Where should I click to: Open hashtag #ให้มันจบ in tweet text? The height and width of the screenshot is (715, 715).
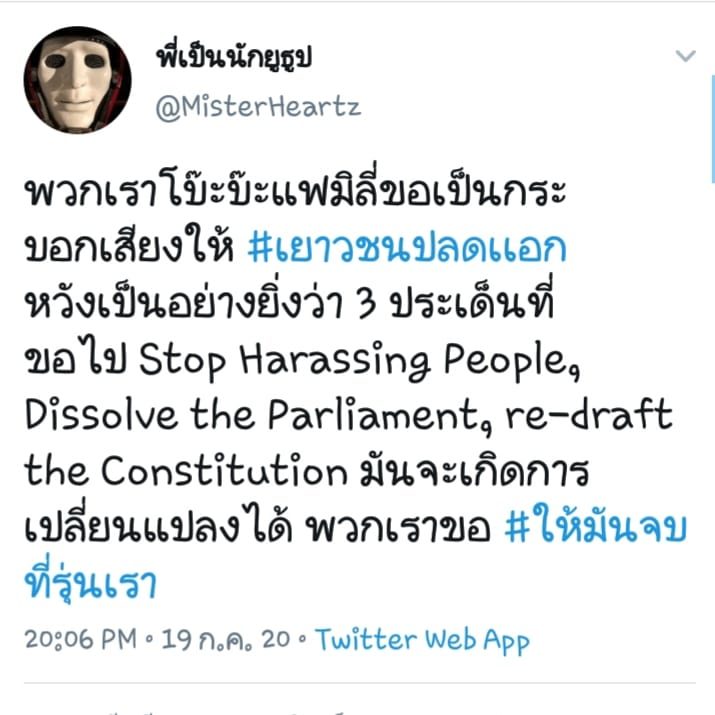596,528
